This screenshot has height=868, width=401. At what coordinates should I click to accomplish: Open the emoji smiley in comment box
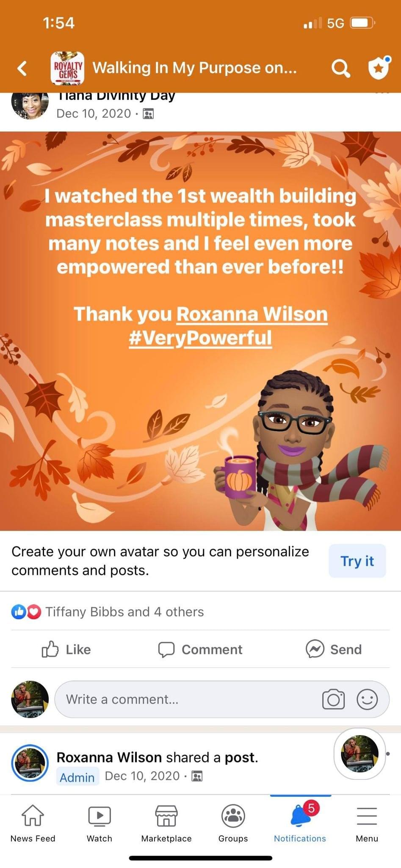pos(367,699)
